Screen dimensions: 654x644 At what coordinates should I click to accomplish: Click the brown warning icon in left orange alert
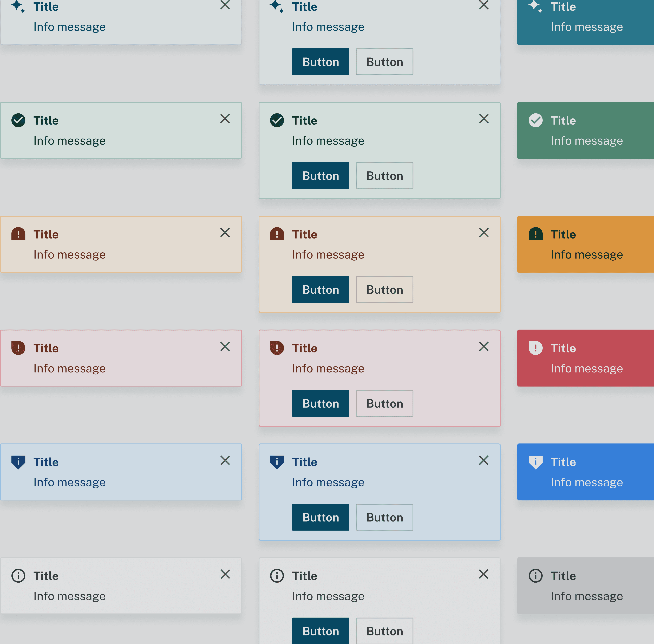pos(18,234)
